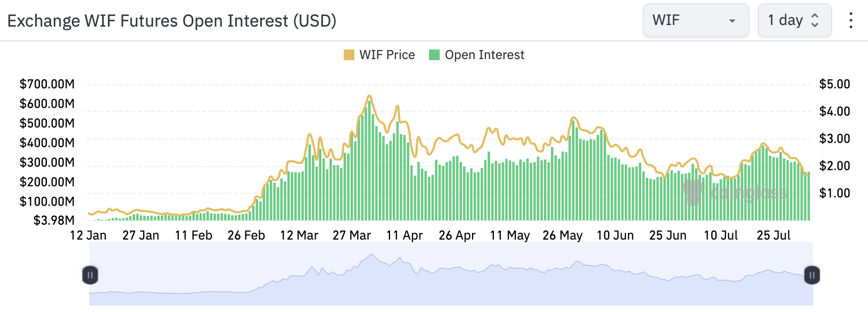Open the three-dot more options menu

tap(850, 21)
